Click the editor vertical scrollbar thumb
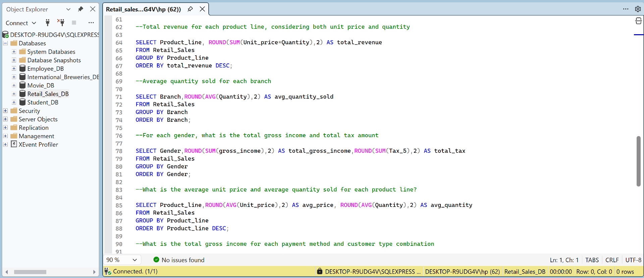 639,161
